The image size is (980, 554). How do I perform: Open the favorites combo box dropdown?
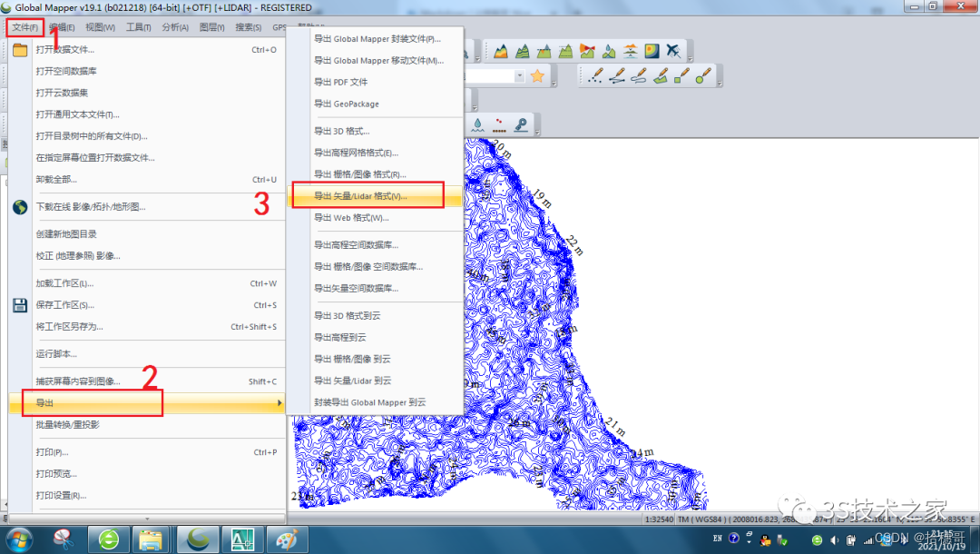[x=519, y=76]
